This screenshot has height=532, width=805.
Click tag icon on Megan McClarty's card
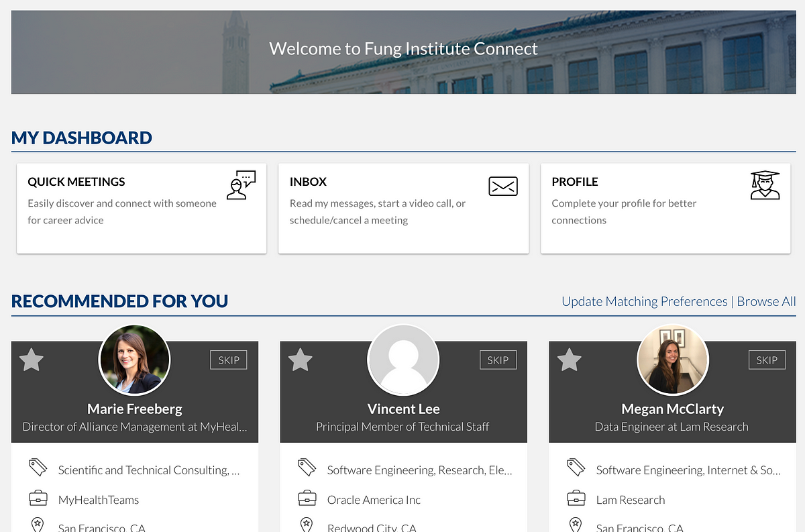(x=576, y=468)
